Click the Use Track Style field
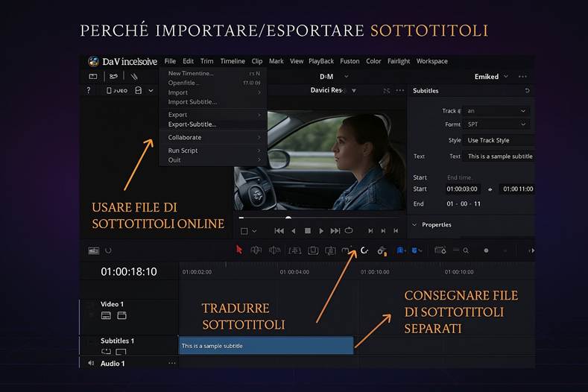The image size is (588, 392). click(499, 140)
